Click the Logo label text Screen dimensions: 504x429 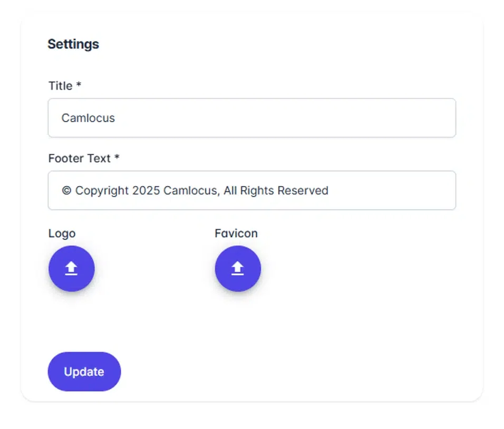[62, 233]
